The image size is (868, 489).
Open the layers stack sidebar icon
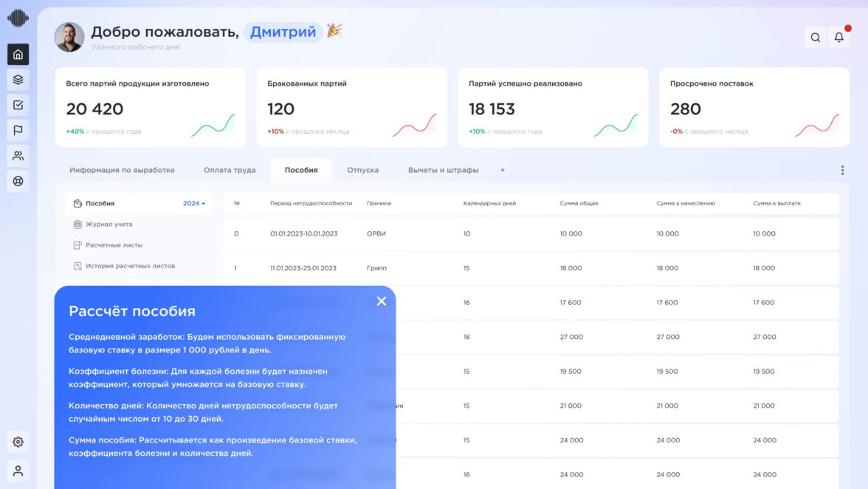pyautogui.click(x=18, y=80)
